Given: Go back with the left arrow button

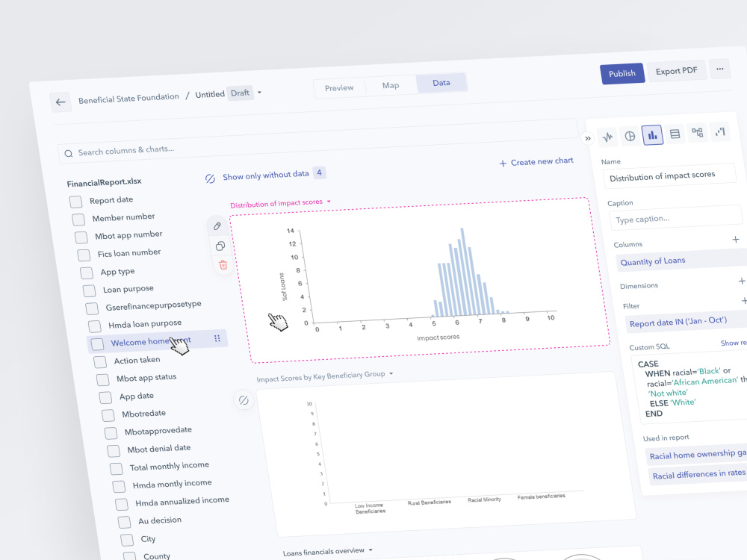Looking at the screenshot, I should (61, 102).
